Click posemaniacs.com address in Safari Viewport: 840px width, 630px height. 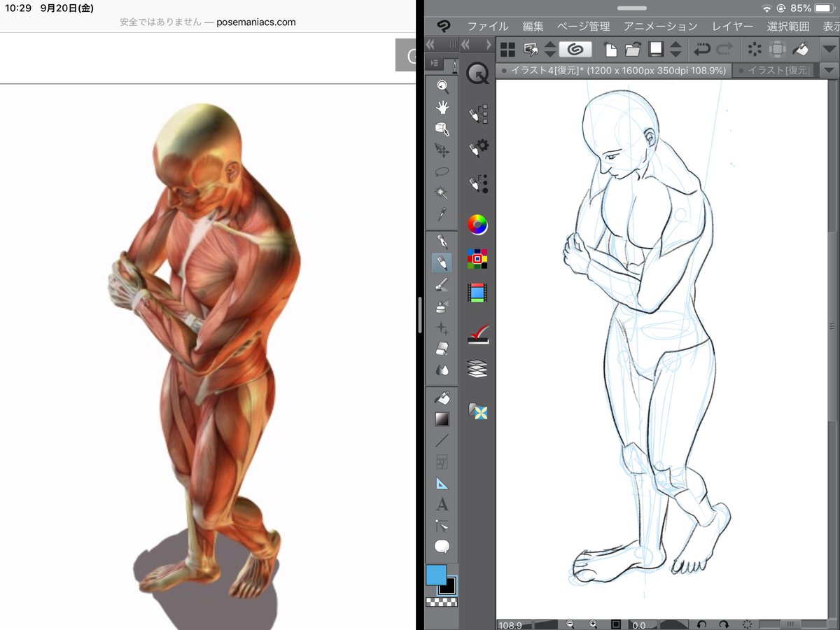point(255,22)
